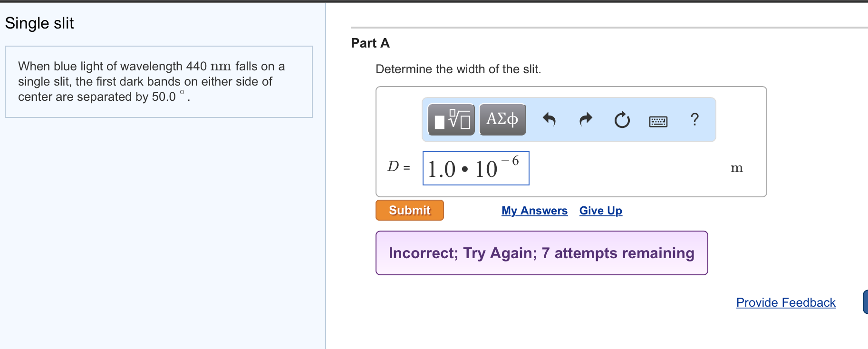The width and height of the screenshot is (868, 349).
Task: Open My Answers
Action: (x=534, y=210)
